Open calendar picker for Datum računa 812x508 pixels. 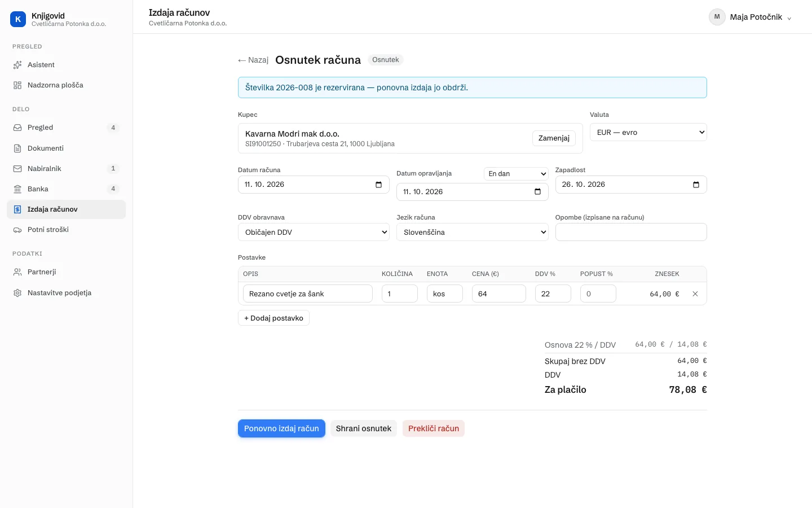378,185
